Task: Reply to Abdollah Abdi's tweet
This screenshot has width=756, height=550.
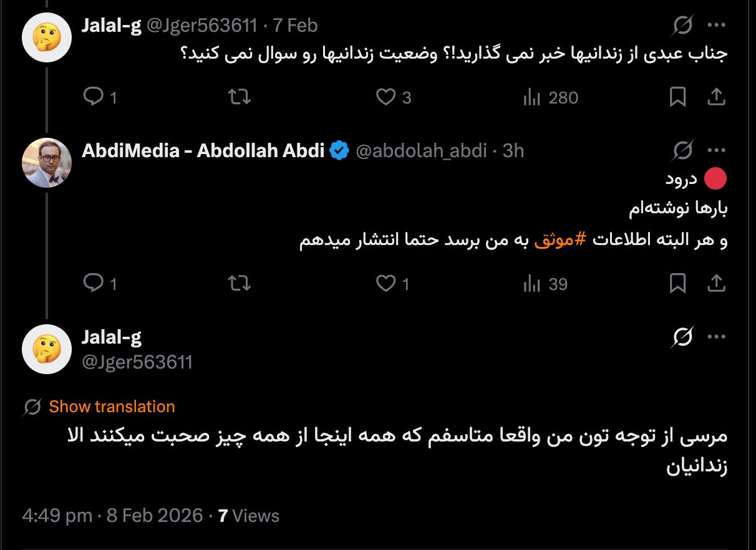Action: pos(94,284)
